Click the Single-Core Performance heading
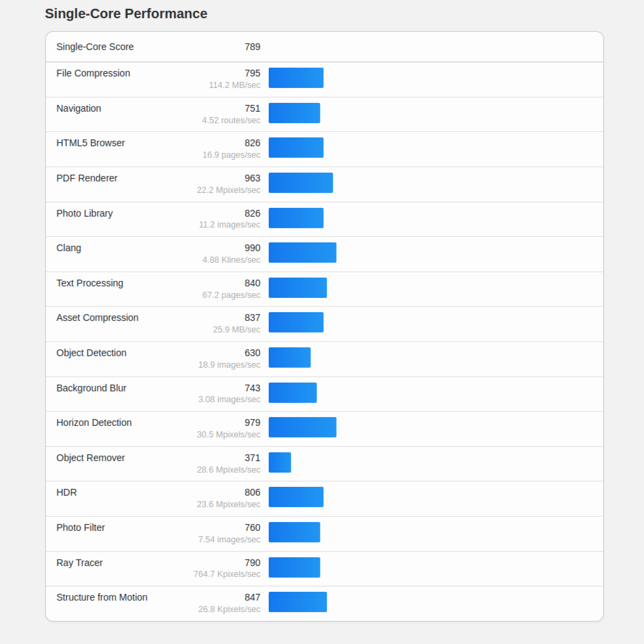Screen dimensions: 644x644 [x=126, y=14]
